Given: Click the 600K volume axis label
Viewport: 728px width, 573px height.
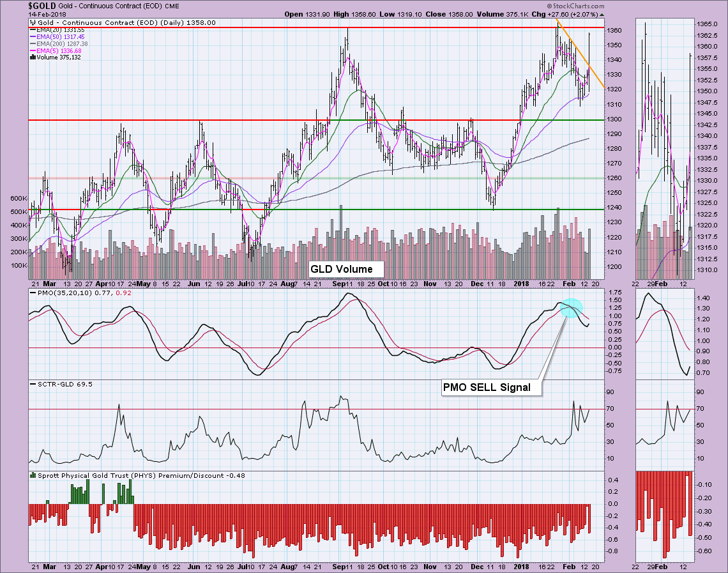Looking at the screenshot, I should (19, 198).
